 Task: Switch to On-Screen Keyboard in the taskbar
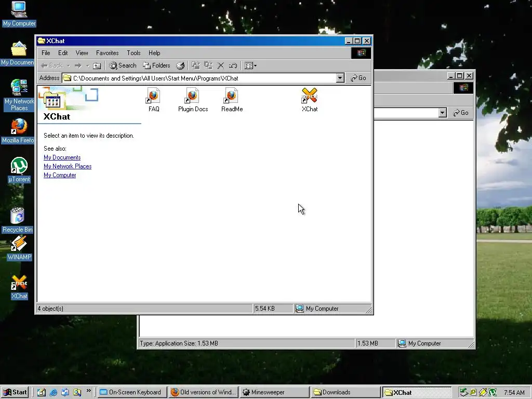pyautogui.click(x=132, y=392)
